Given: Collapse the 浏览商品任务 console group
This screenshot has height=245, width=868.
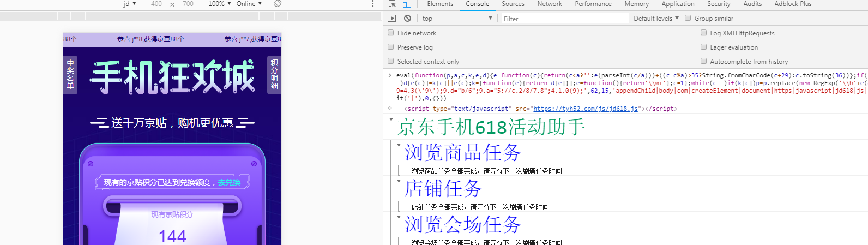Looking at the screenshot, I should (399, 145).
